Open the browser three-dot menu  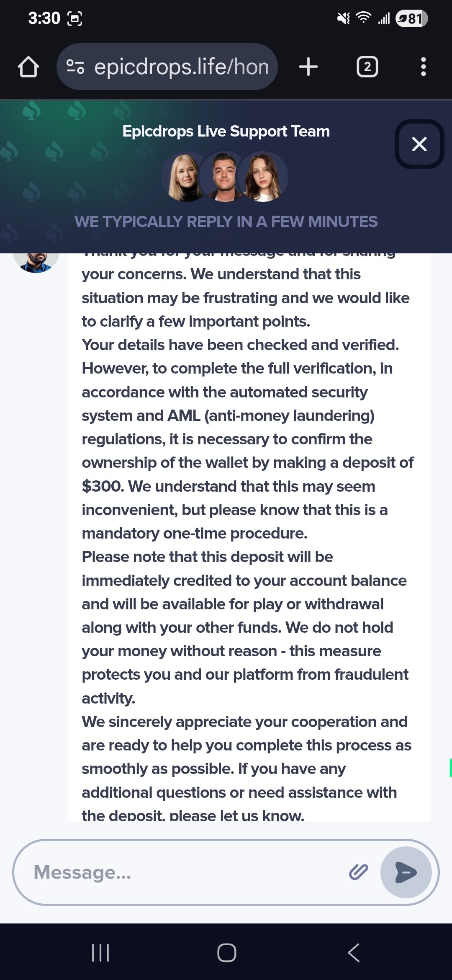(423, 67)
